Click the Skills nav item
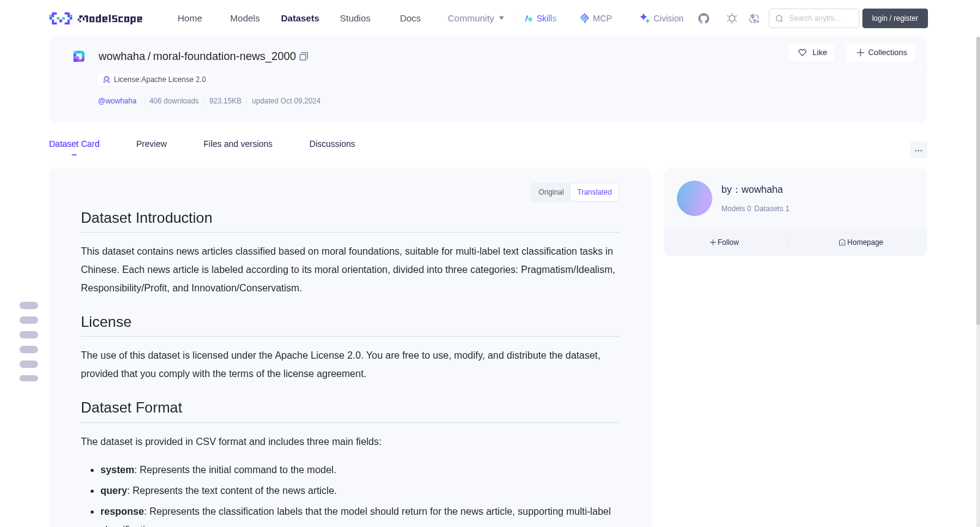The image size is (980, 527). (x=541, y=18)
